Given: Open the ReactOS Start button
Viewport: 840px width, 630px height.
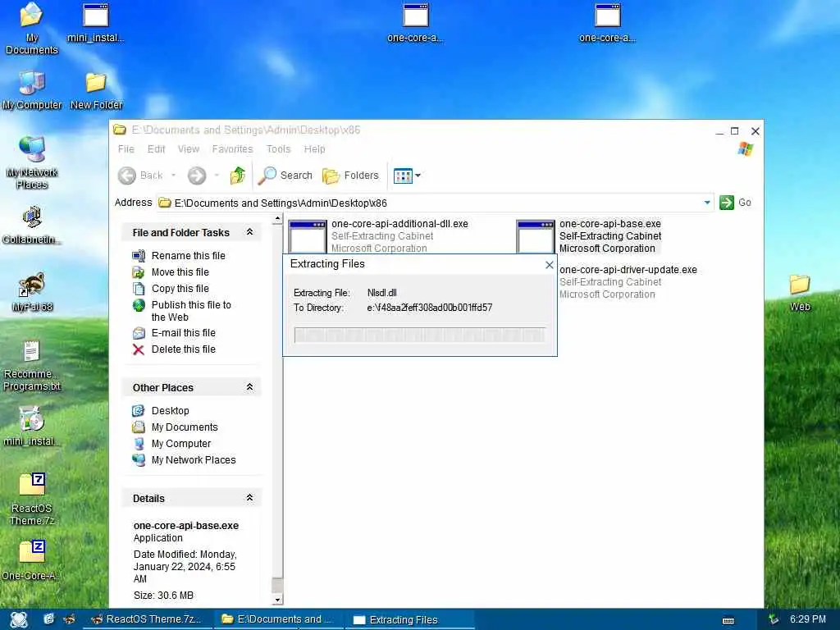Looking at the screenshot, I should coord(19,619).
